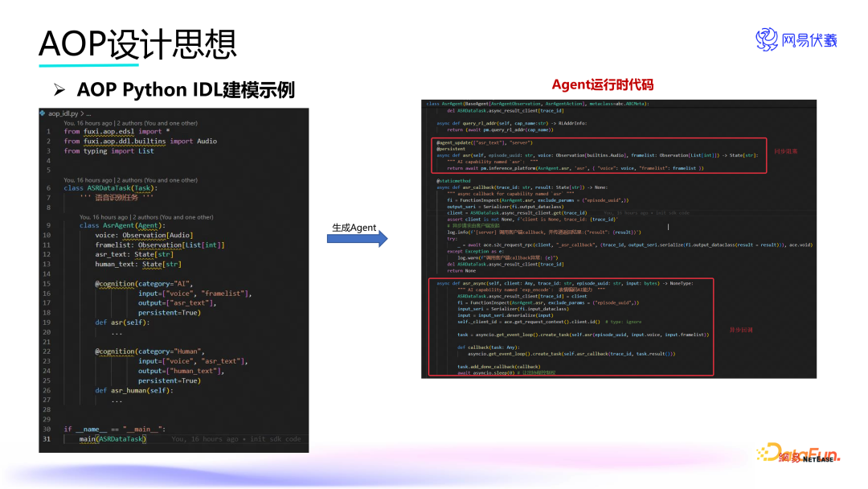Click 'self._client_id = ace.get_request_context()' line
The image size is (868, 489).
(529, 322)
